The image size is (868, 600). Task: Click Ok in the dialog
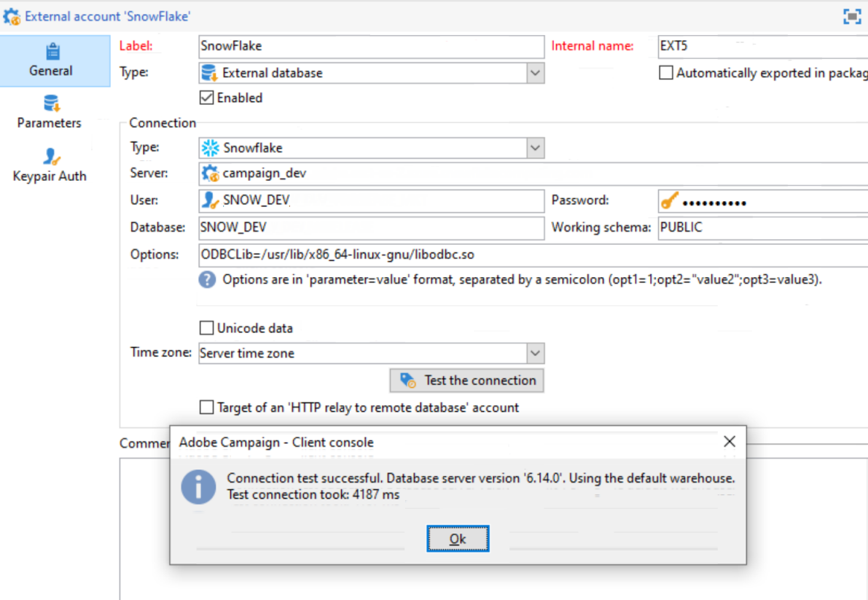click(x=458, y=539)
